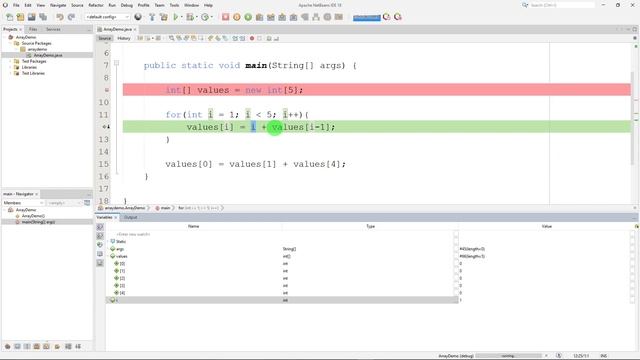Click the Step Out debug icon
640x360 pixels.
(293, 17)
